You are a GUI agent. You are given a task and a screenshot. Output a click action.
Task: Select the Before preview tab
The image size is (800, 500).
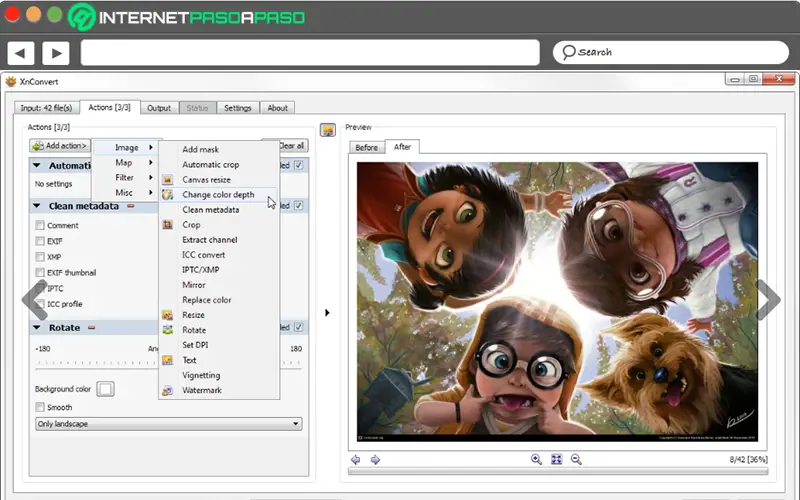pos(366,147)
